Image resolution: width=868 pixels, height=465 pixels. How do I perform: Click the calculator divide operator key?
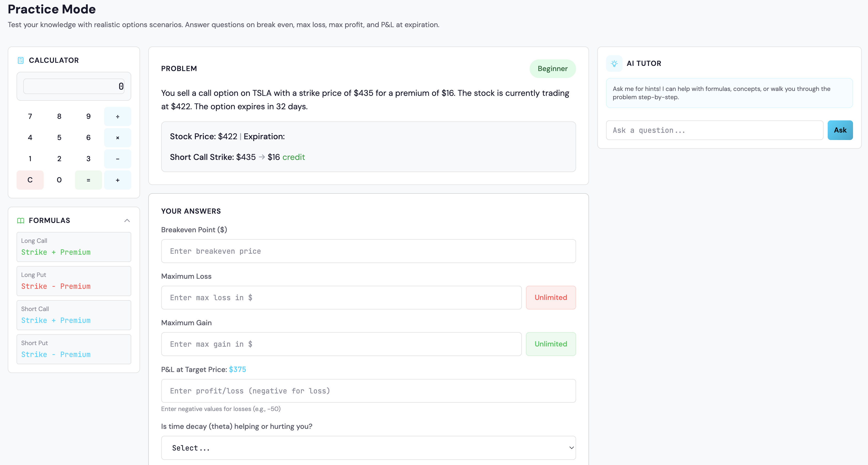[117, 117]
